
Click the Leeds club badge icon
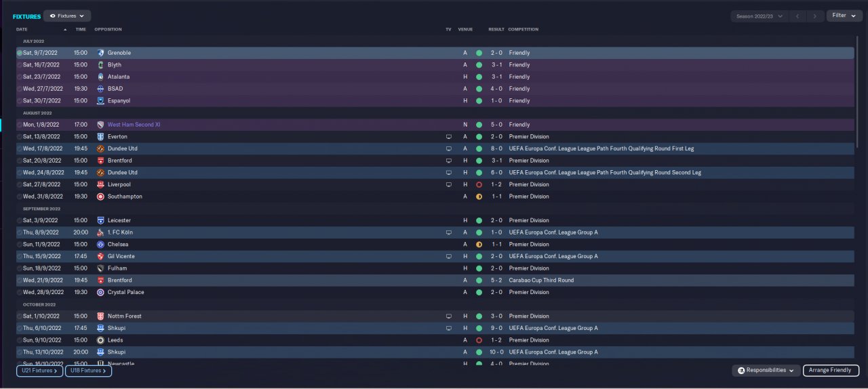tap(100, 340)
